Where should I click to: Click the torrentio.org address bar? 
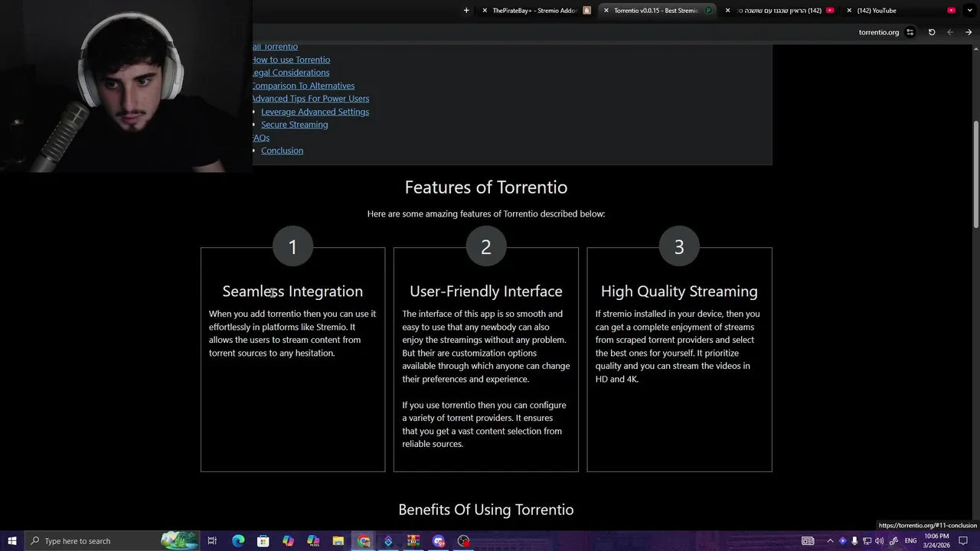pyautogui.click(x=878, y=32)
